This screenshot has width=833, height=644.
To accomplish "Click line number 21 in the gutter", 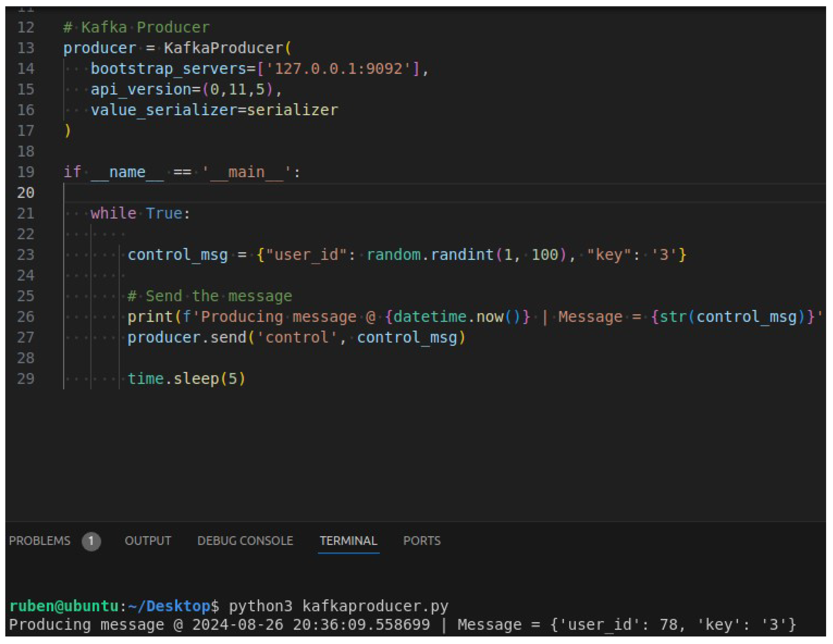I will pos(26,213).
